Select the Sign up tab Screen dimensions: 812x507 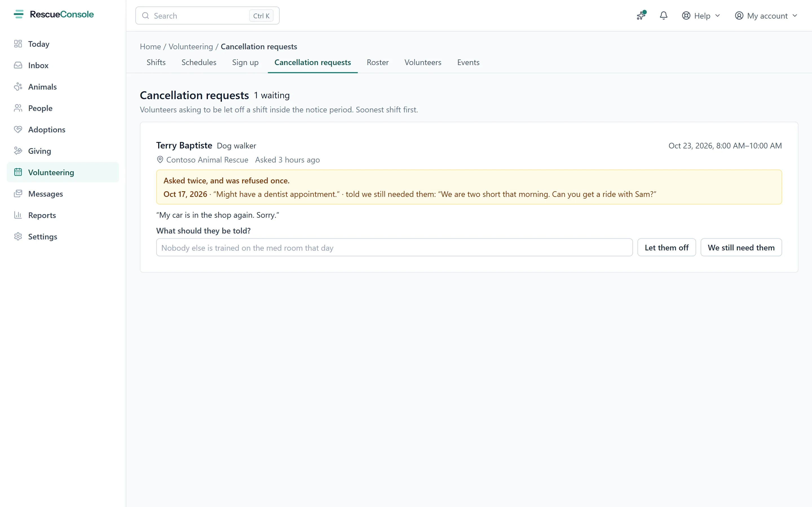tap(245, 62)
